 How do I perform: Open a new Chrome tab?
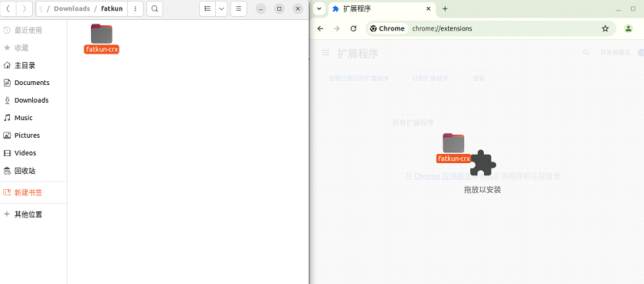click(445, 8)
